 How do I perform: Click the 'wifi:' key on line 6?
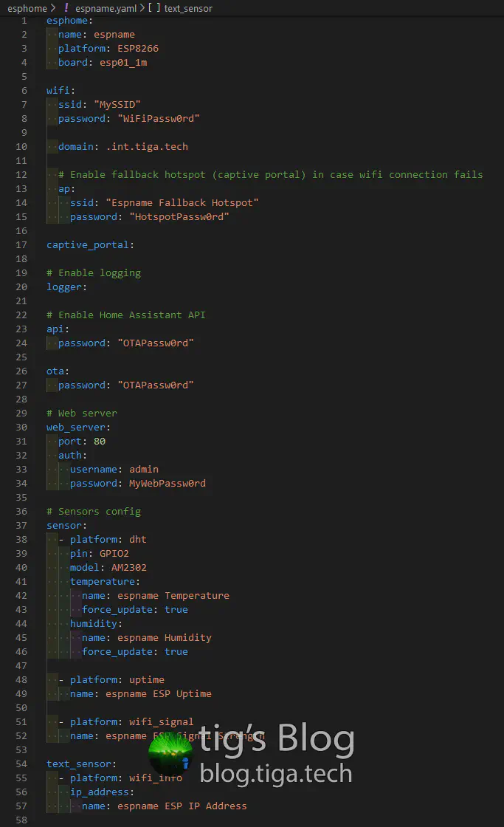click(x=61, y=91)
